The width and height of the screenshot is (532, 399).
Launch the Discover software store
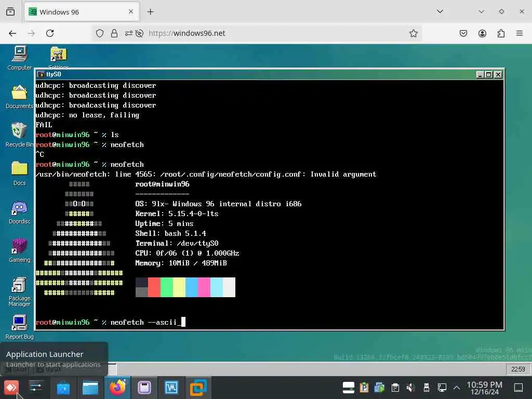click(63, 388)
